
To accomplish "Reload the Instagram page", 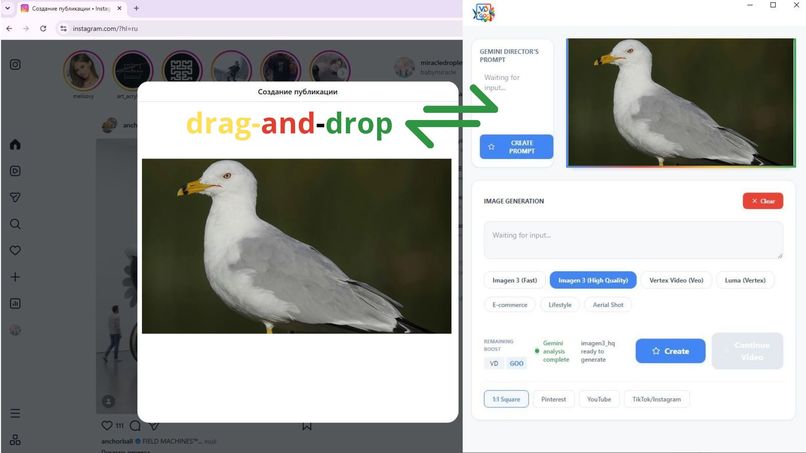I will click(43, 29).
